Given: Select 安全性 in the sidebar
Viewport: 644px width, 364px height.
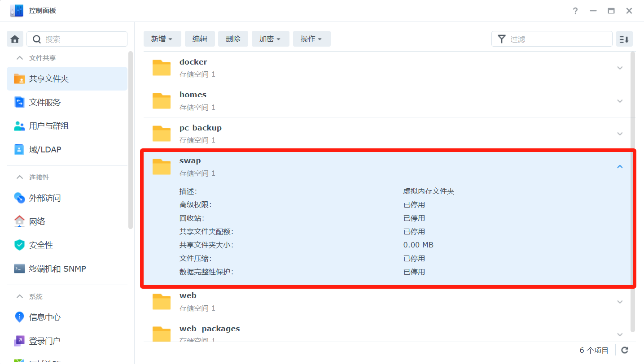Looking at the screenshot, I should pos(41,245).
